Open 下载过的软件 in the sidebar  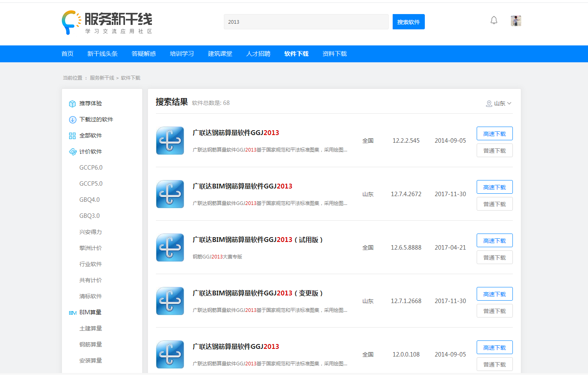(x=96, y=119)
